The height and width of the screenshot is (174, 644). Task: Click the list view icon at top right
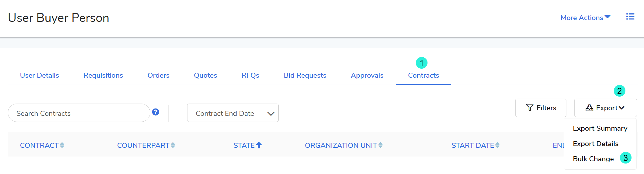[x=630, y=17]
